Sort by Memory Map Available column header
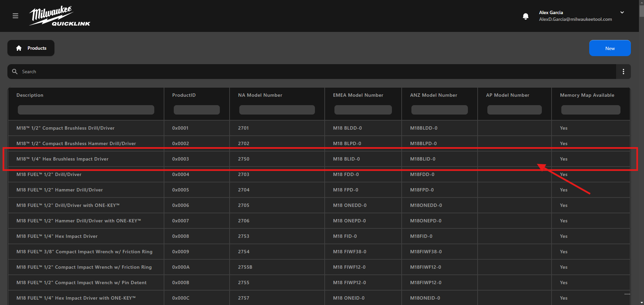 pos(587,95)
